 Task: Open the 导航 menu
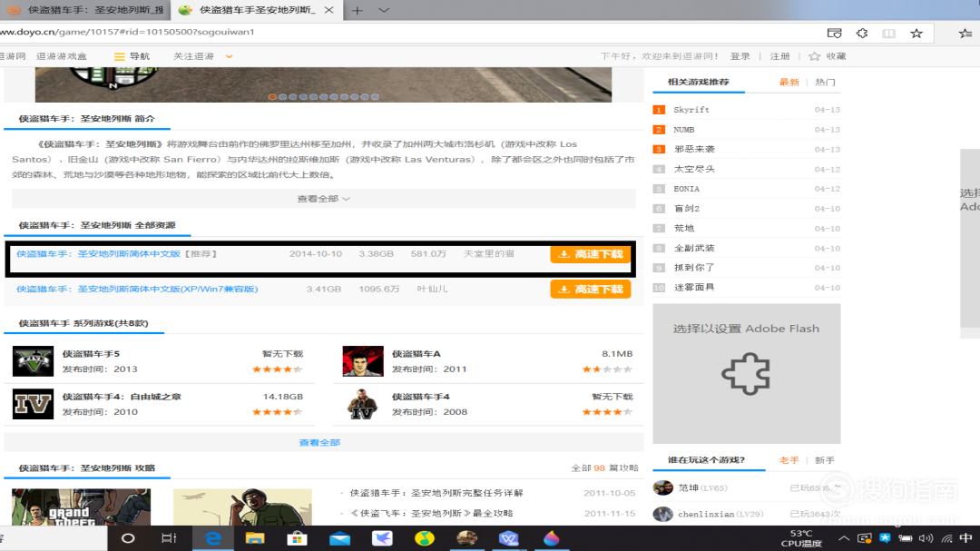132,56
